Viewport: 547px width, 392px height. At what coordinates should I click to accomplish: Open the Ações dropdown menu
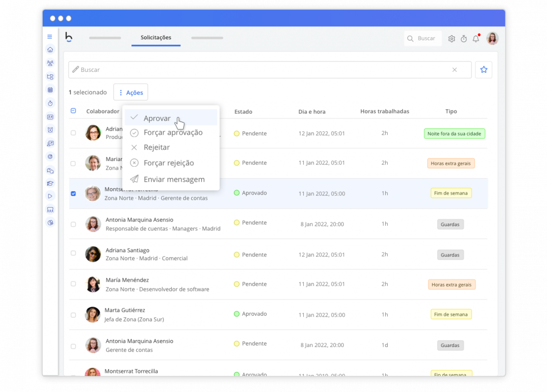[x=131, y=92]
